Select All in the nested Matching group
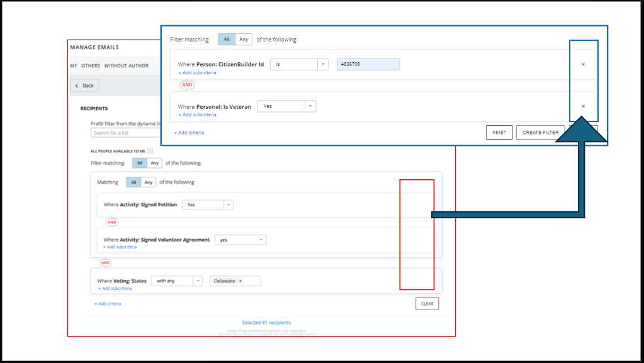This screenshot has height=363, width=644. pyautogui.click(x=133, y=182)
